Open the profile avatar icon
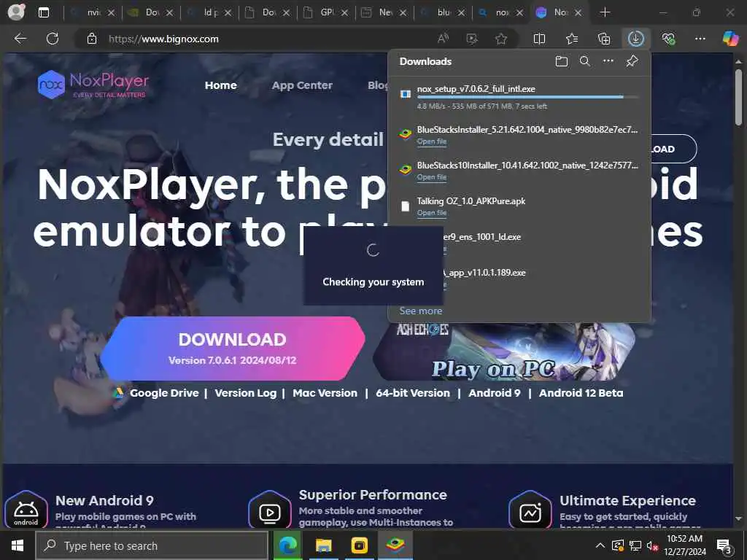Screen dimensions: 747x560 [16, 12]
